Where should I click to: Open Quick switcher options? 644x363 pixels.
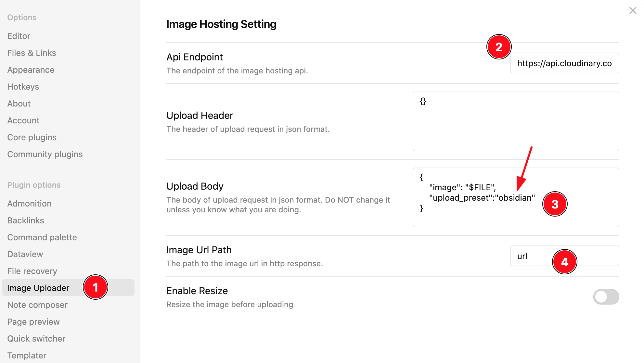click(36, 339)
